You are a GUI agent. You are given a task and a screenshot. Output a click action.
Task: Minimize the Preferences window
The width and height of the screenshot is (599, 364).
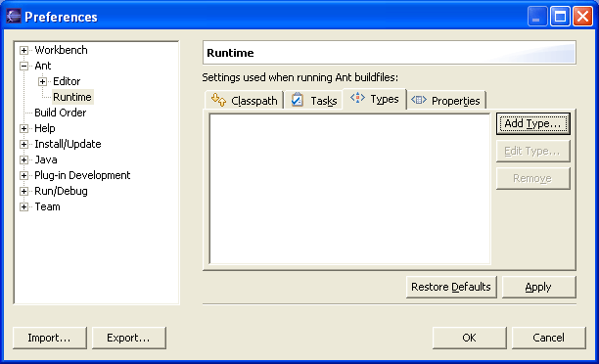[536, 17]
